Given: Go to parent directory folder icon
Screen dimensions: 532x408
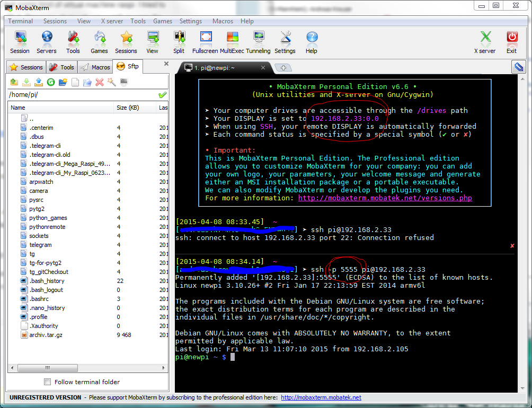Looking at the screenshot, I should 14,82.
